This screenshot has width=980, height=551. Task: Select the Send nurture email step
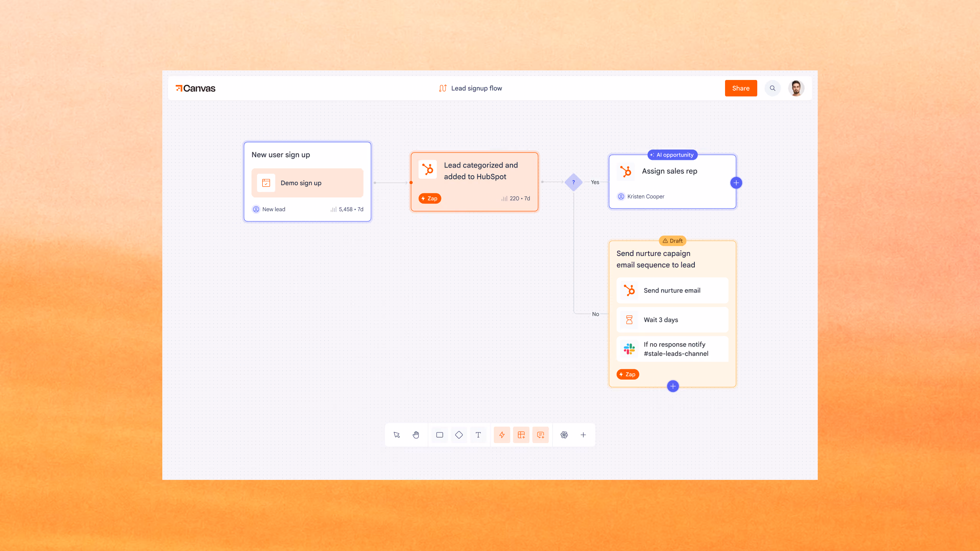pyautogui.click(x=672, y=290)
